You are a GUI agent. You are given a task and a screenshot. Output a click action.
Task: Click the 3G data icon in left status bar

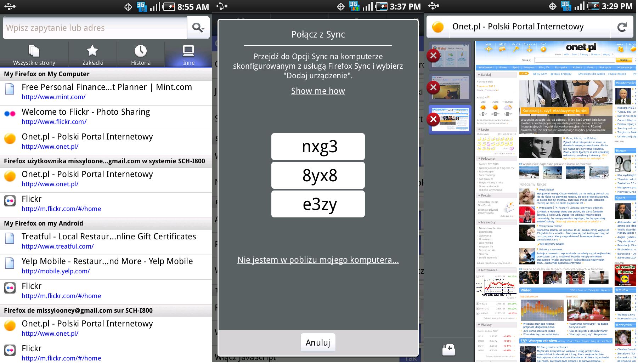pos(141,6)
